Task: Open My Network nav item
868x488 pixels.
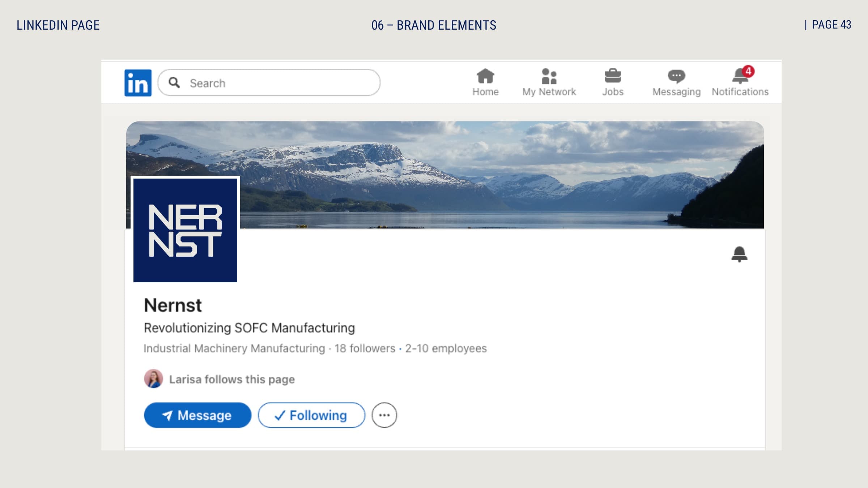Action: click(x=549, y=82)
